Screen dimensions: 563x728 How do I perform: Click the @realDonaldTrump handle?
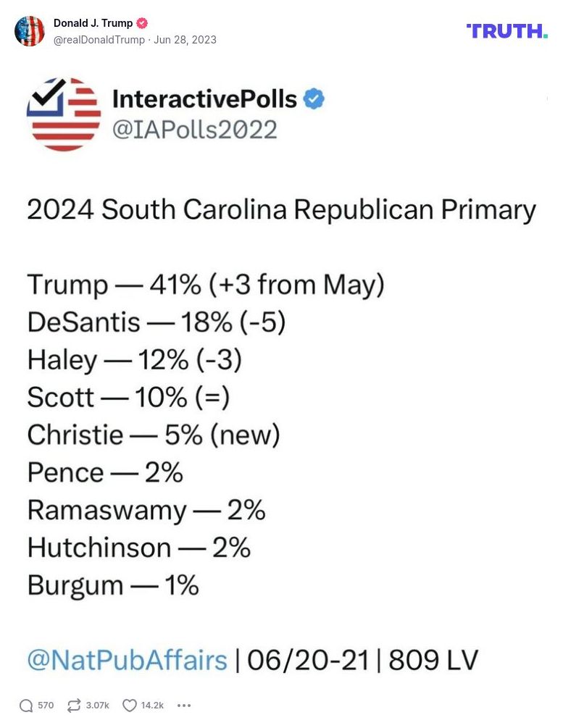click(x=99, y=40)
